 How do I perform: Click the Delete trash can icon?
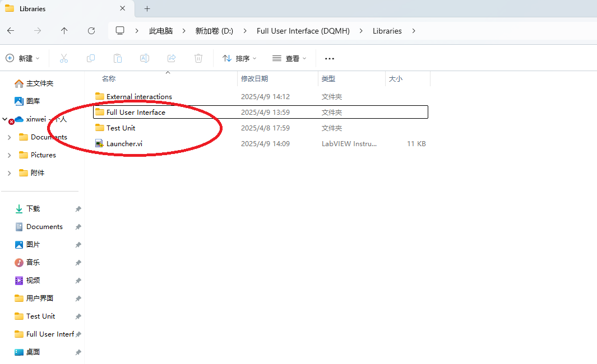click(x=198, y=58)
